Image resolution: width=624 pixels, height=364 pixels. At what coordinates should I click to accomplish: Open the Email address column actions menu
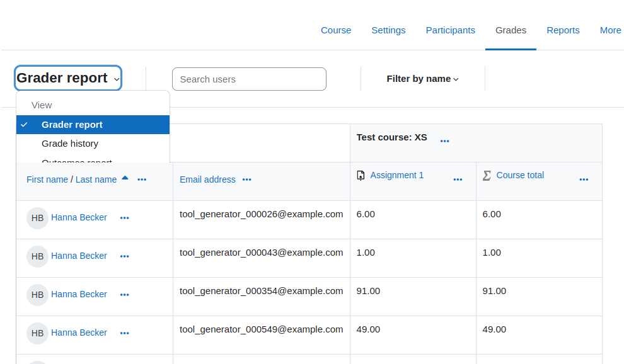tap(246, 180)
